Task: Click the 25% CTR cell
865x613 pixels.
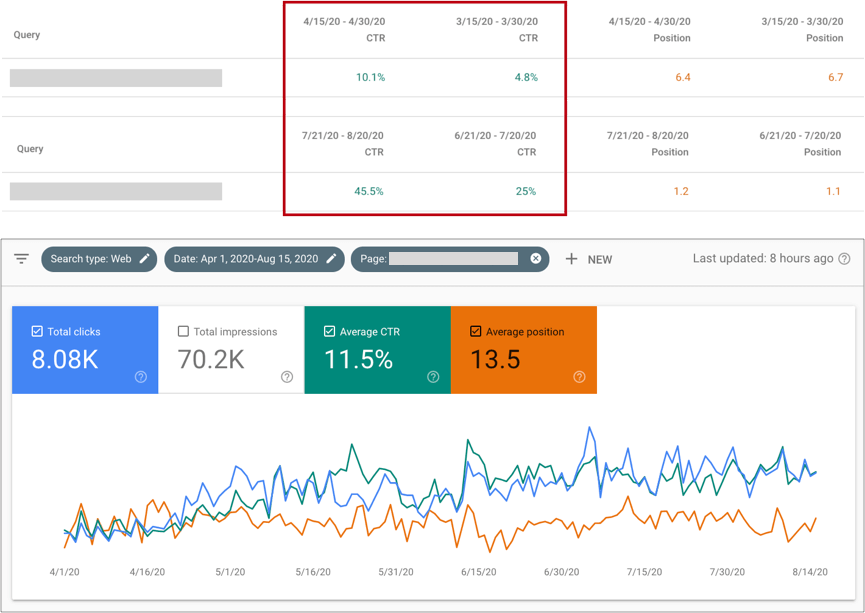Action: 526,191
